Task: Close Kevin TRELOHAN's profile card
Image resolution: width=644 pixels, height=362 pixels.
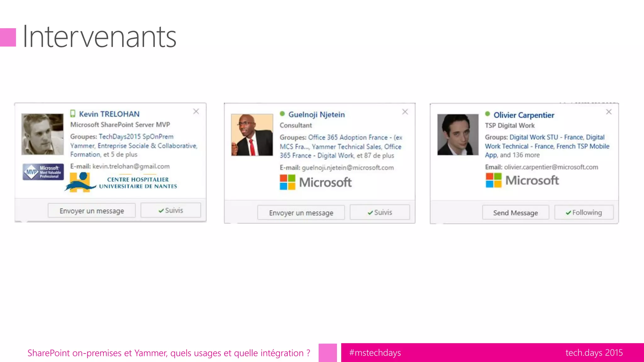Action: click(x=196, y=111)
